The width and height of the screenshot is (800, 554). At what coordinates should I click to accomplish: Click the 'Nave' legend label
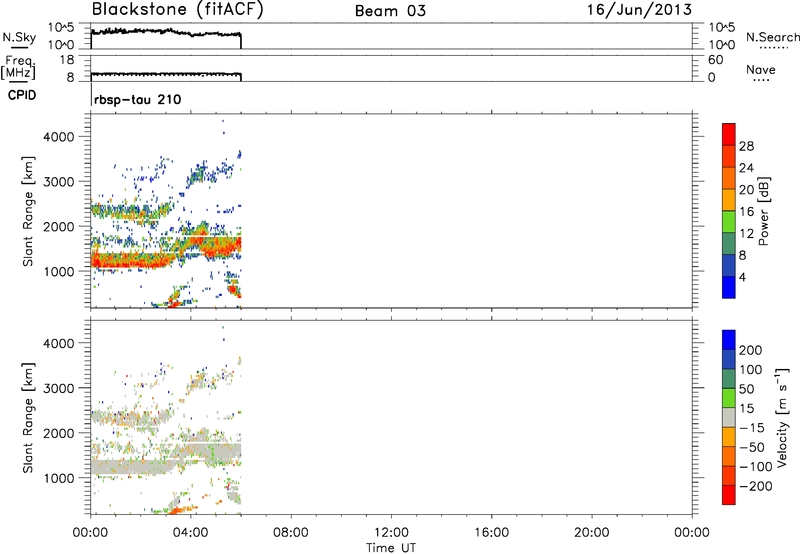(x=761, y=69)
